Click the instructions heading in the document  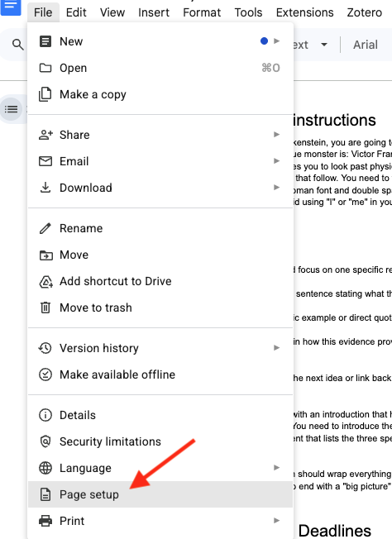(334, 121)
